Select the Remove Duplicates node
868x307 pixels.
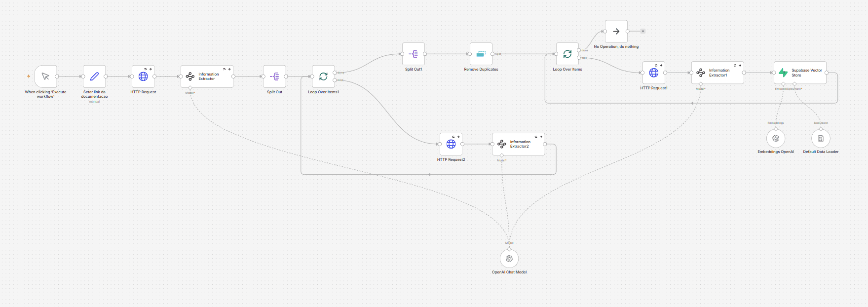481,54
